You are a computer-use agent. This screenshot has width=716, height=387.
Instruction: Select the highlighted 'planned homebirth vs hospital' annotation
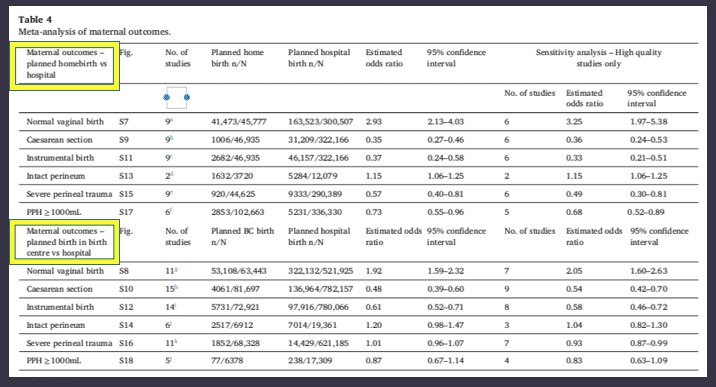pos(64,66)
